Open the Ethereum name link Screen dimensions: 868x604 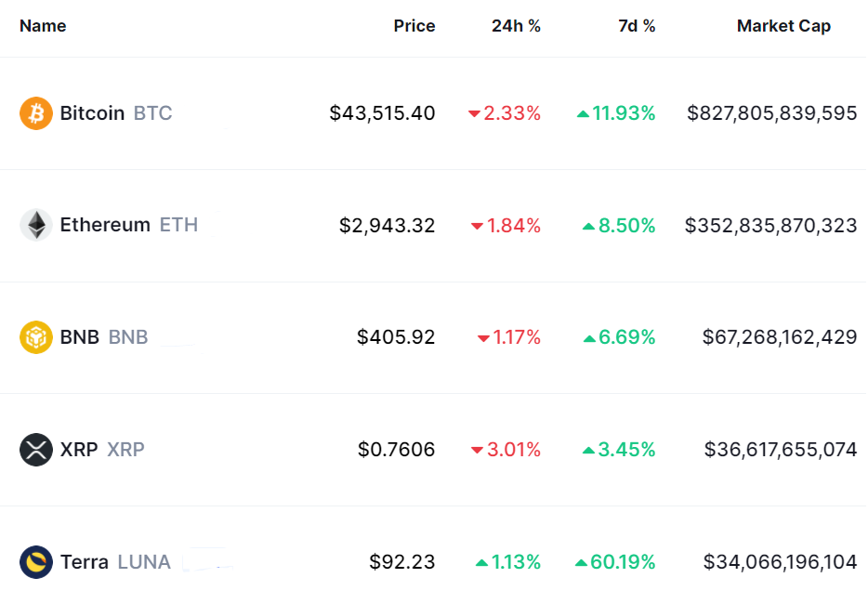click(105, 225)
